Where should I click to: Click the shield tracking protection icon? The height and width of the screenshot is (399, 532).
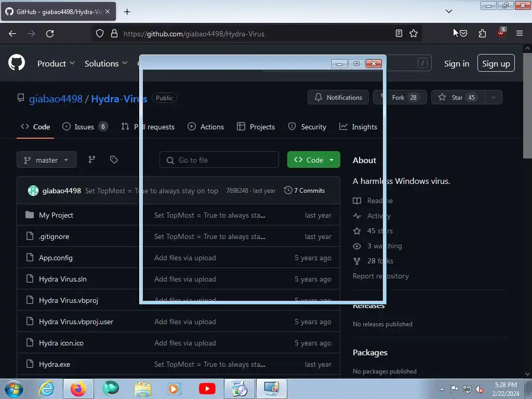(x=99, y=34)
